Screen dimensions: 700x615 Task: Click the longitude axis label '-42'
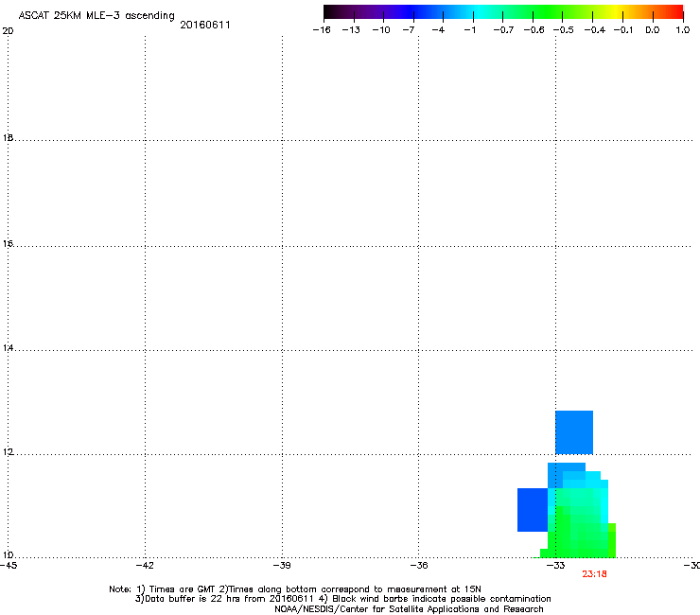coord(145,566)
